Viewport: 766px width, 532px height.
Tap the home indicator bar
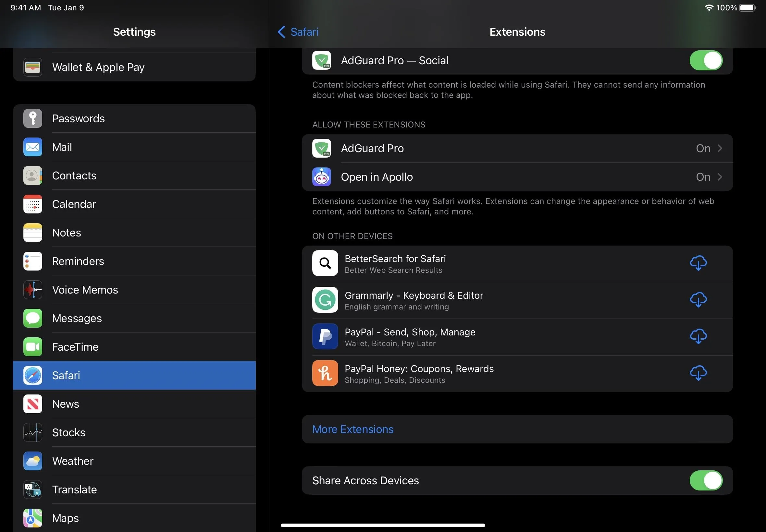pyautogui.click(x=383, y=525)
